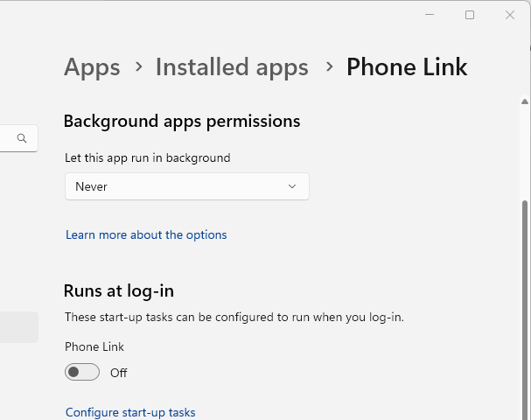This screenshot has width=531, height=420.
Task: Go back to Apps breadcrumb
Action: pyautogui.click(x=92, y=67)
